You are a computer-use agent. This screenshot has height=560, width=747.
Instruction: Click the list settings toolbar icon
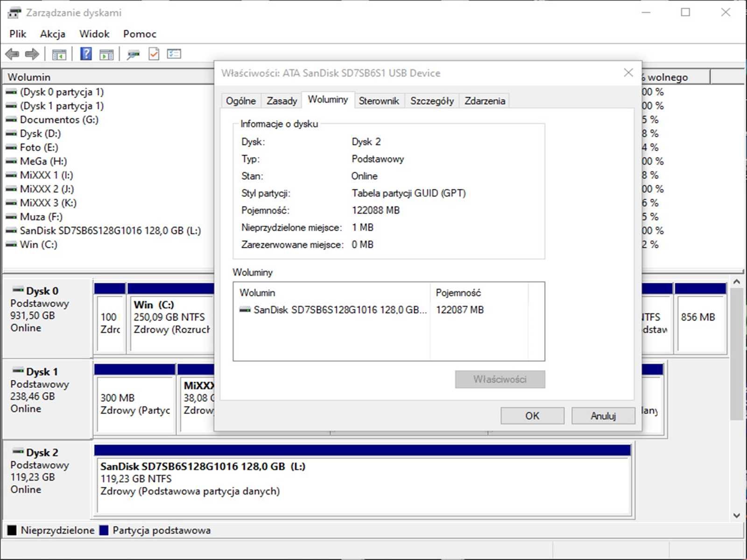[174, 54]
